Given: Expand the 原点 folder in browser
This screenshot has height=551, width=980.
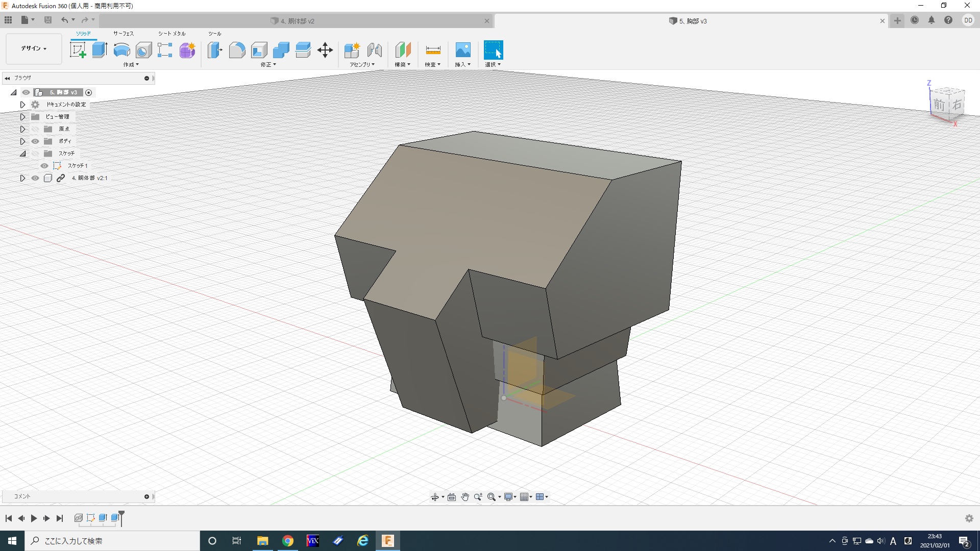Looking at the screenshot, I should click(x=22, y=129).
